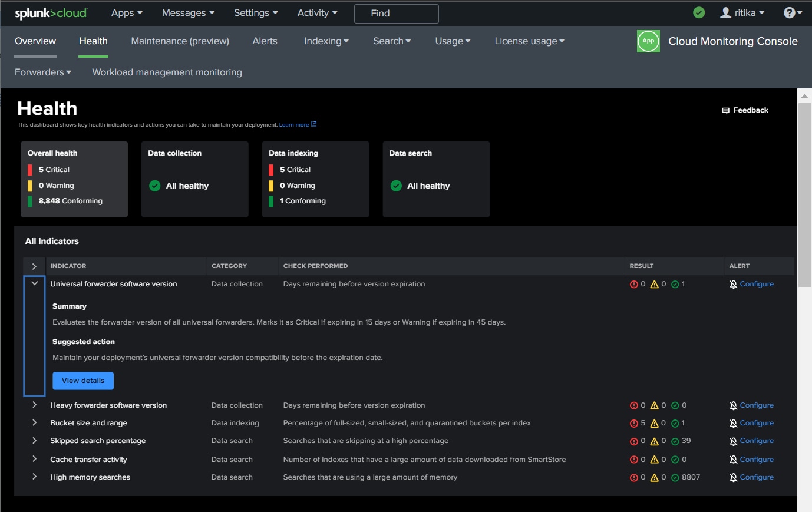812x512 pixels.
Task: Click the critical icon in Universal forwarder row
Action: [x=634, y=285]
